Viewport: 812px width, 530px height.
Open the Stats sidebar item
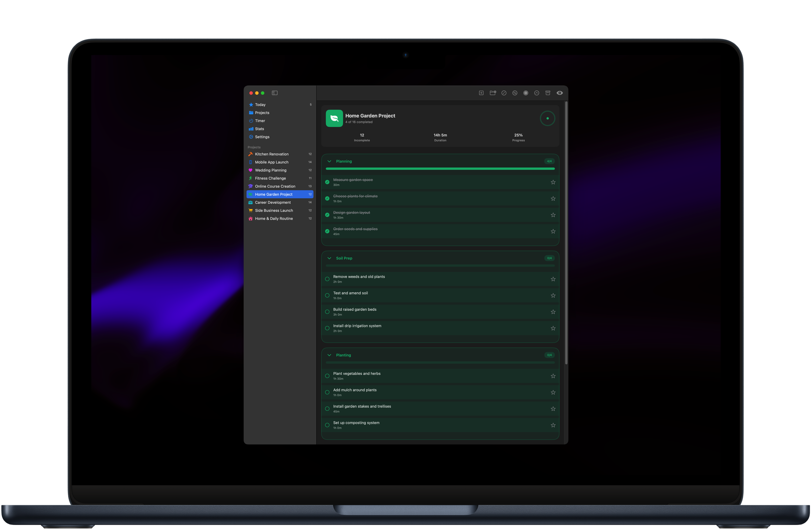click(259, 129)
